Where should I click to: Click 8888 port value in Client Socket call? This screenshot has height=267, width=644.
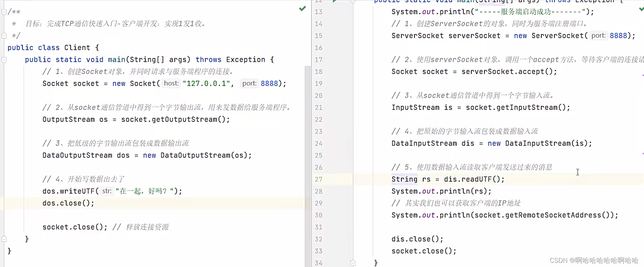(x=269, y=84)
